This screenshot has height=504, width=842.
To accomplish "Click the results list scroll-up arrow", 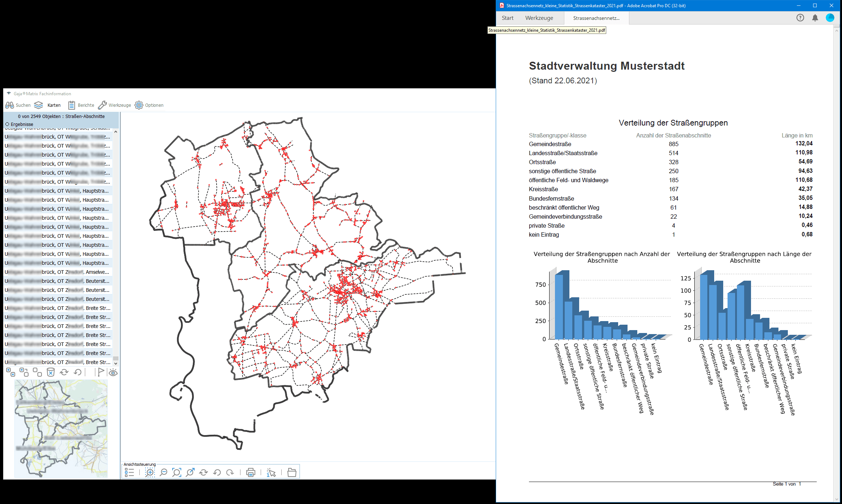I will pos(116,132).
